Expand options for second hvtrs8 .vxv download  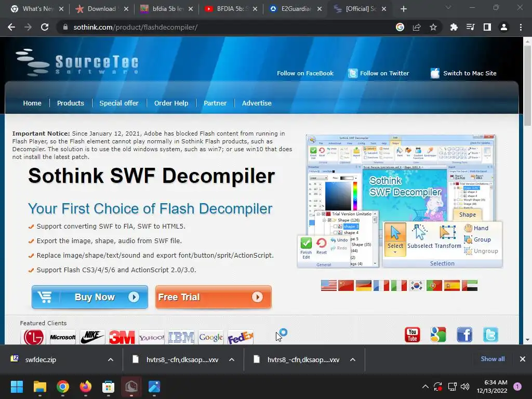pyautogui.click(x=353, y=360)
